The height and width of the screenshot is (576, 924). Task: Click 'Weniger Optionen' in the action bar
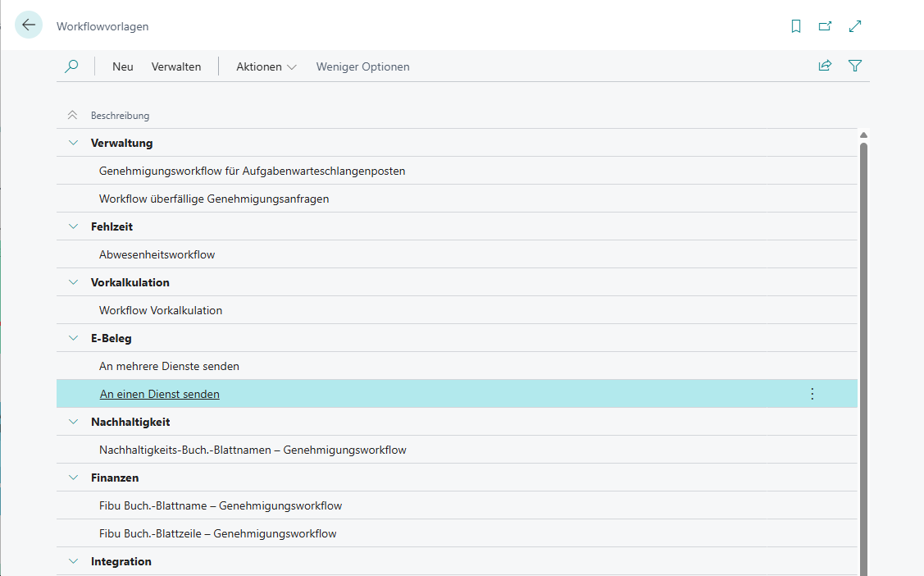point(362,66)
